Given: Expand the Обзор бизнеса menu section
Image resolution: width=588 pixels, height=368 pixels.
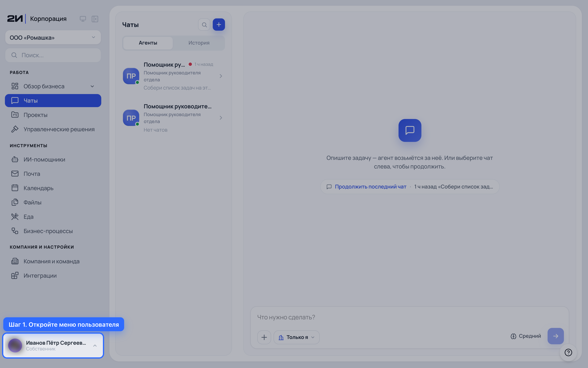Looking at the screenshot, I should click(x=92, y=86).
